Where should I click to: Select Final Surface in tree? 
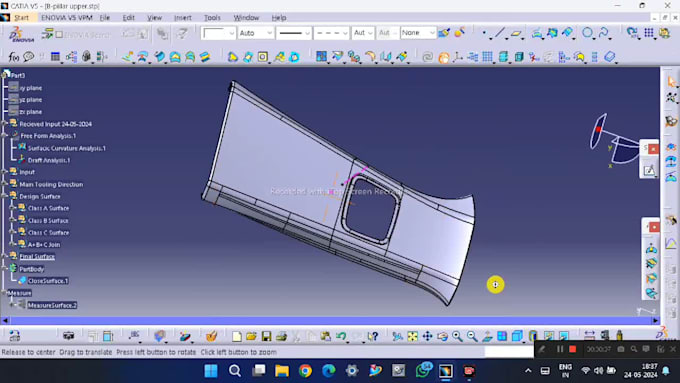pos(37,257)
